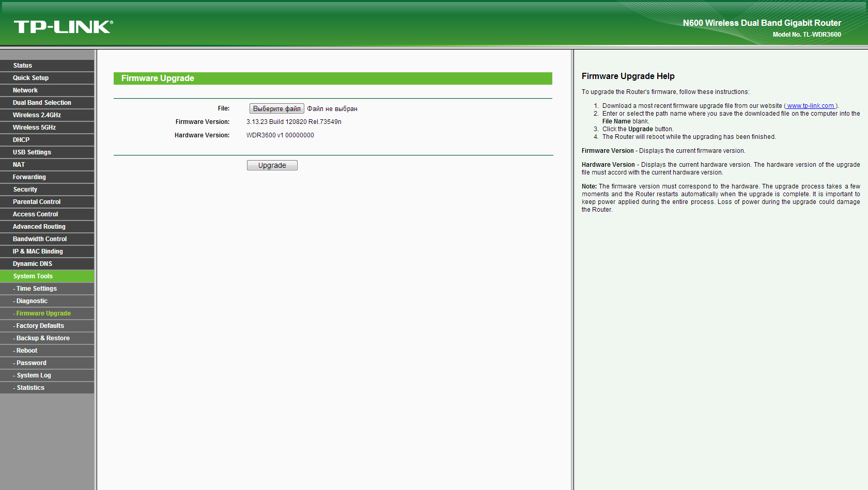Open Dynamic DNS page
868x490 pixels.
pyautogui.click(x=47, y=264)
